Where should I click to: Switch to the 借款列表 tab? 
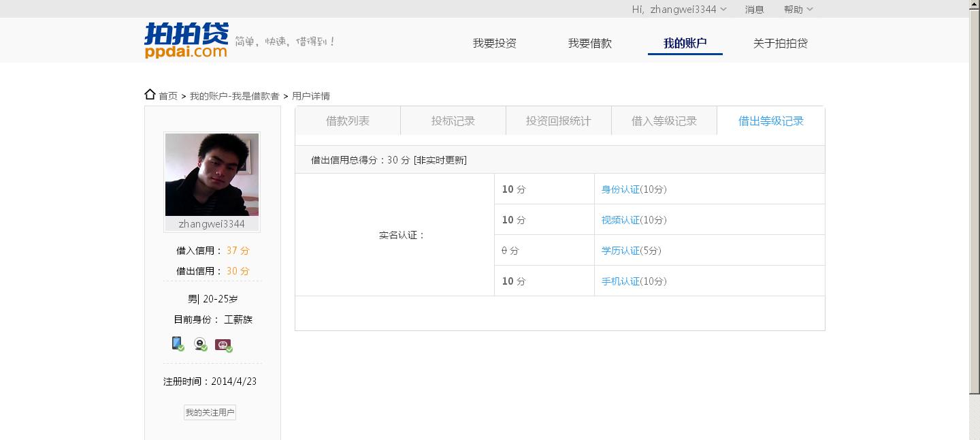point(348,121)
